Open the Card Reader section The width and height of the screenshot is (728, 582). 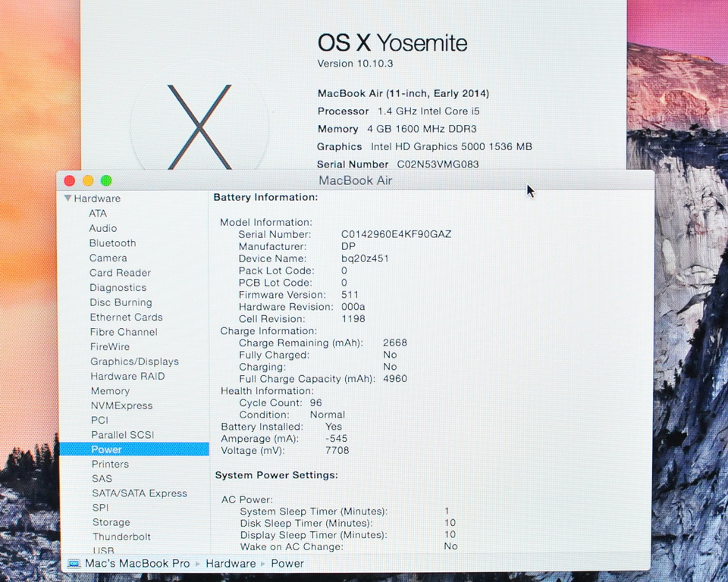pos(121,273)
